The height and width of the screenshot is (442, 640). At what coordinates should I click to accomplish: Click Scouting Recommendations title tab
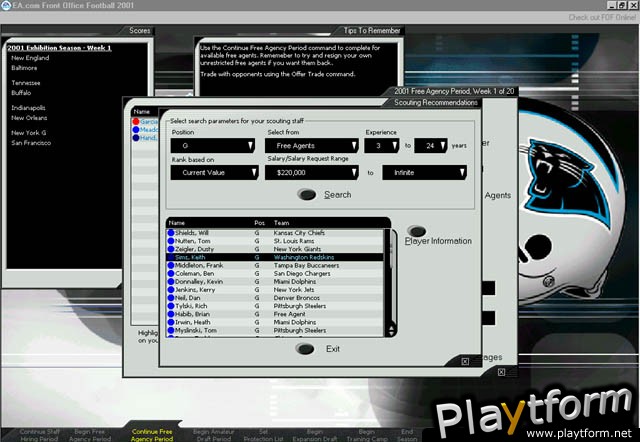[436, 102]
